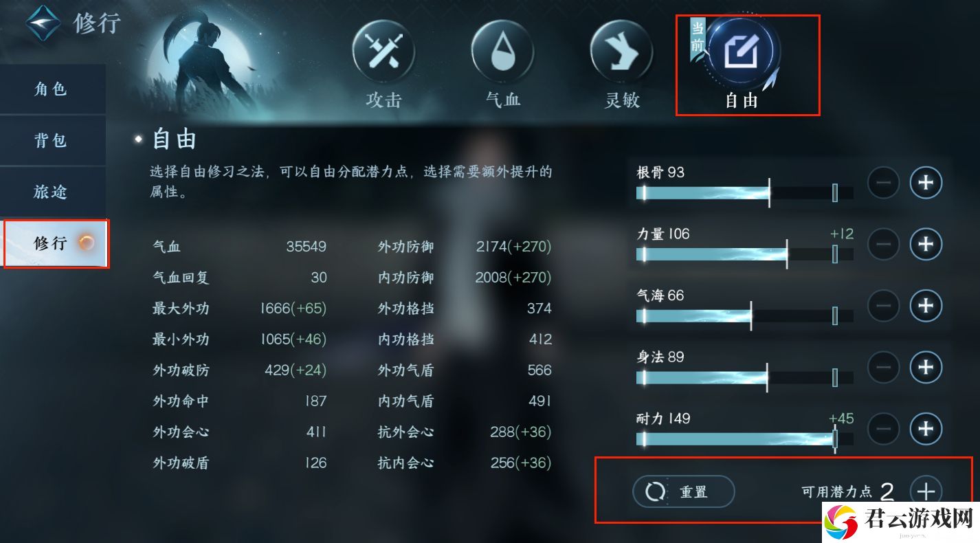Select the 气血 water drop icon
Viewport: 980px width, 543px height.
[x=502, y=52]
